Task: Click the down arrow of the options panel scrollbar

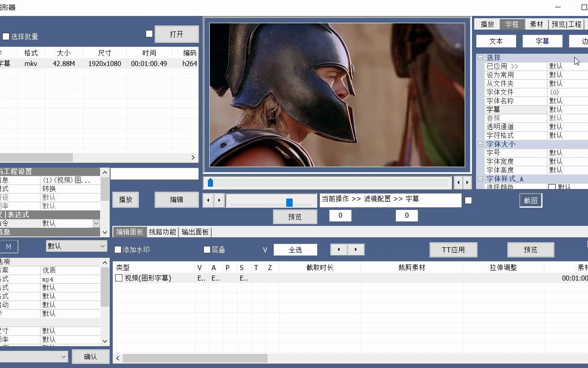Action: point(105,341)
